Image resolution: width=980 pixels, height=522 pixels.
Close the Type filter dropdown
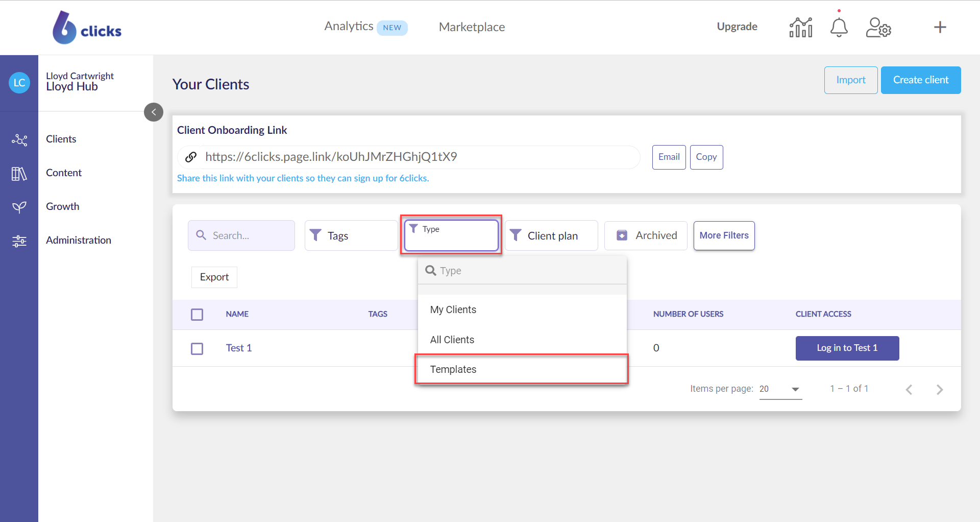(x=451, y=235)
